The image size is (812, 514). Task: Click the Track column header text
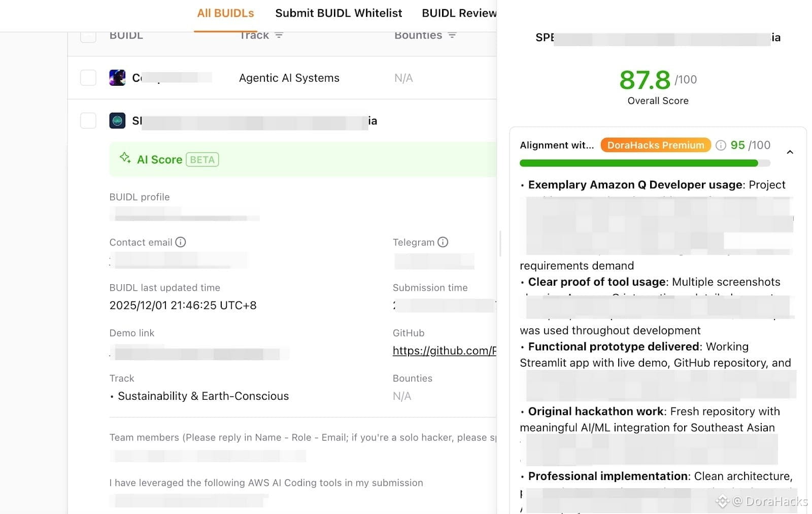click(254, 35)
